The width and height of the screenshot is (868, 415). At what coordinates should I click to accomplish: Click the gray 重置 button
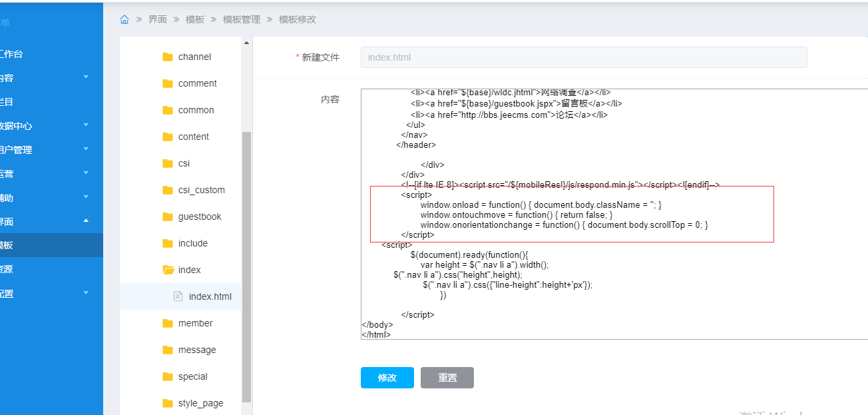(x=447, y=378)
